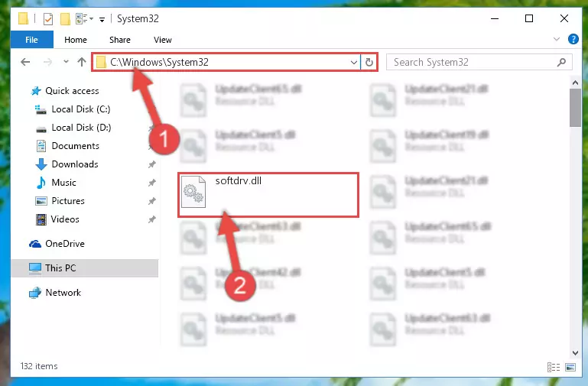Screen dimensions: 588x386
Task: Open Local Disk (C:) in sidebar
Action: (81, 109)
